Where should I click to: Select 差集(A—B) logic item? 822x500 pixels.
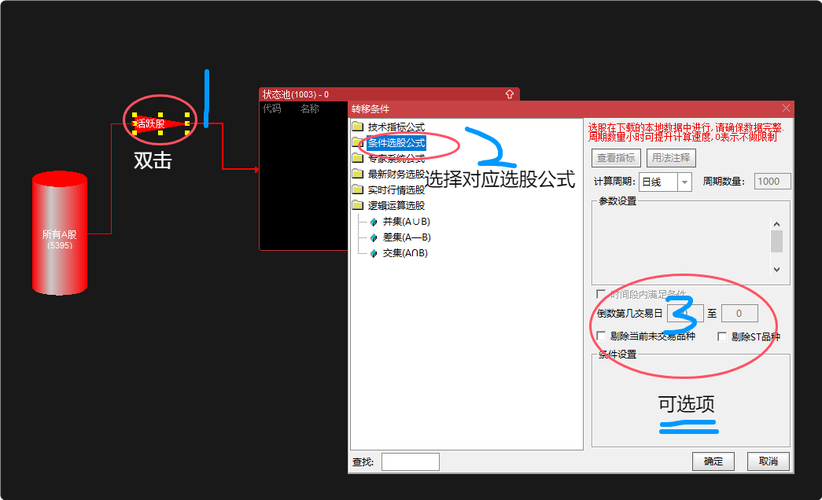(406, 237)
